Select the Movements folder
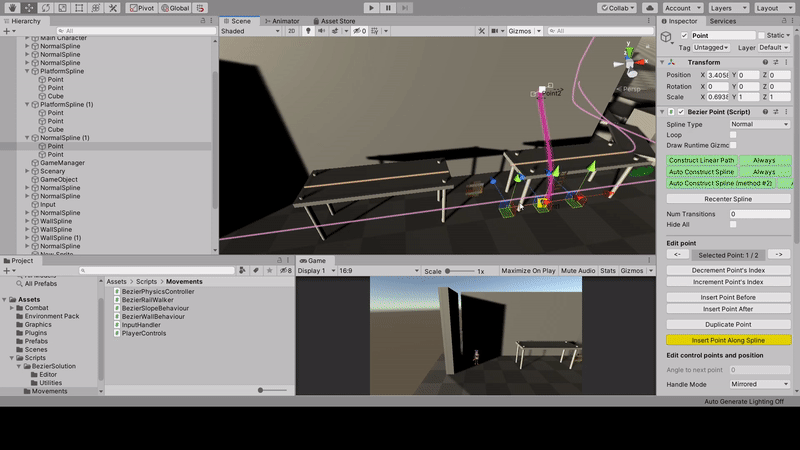Screen dimensions: 800x450 (49, 391)
